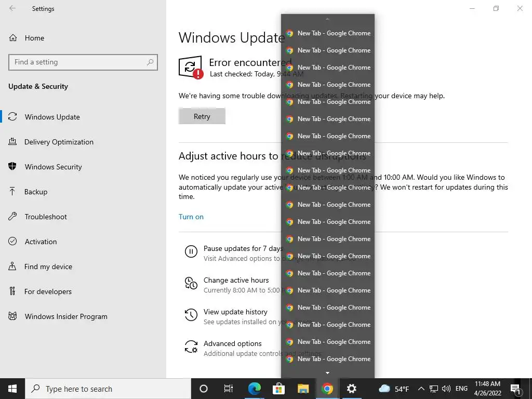Open the weather widget showing 54°F

[394, 389]
